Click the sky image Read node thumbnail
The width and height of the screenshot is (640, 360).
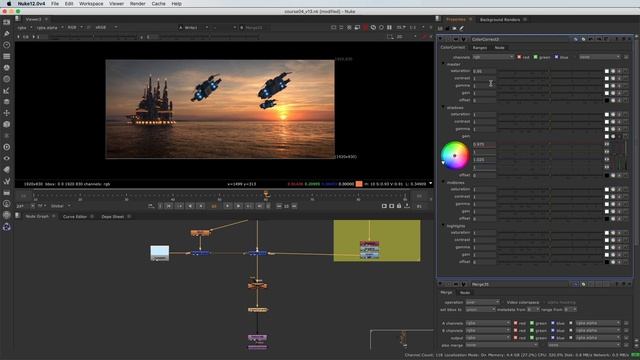[160, 253]
